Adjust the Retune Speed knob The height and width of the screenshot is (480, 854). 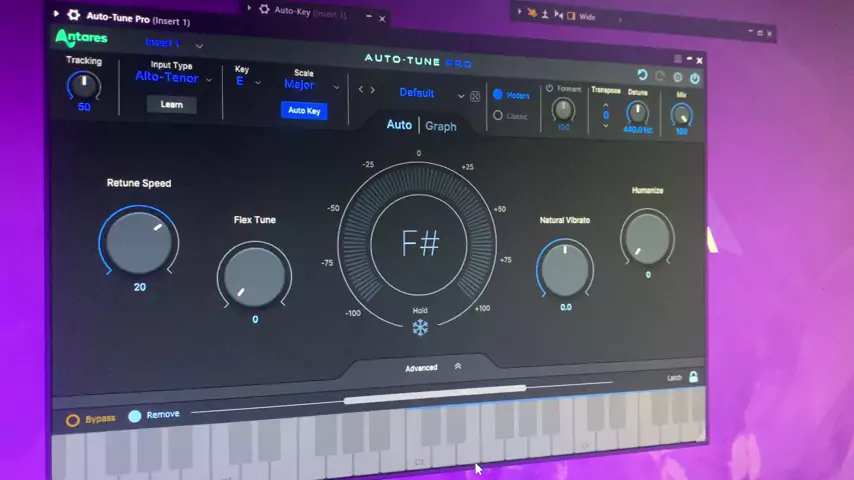click(x=139, y=241)
